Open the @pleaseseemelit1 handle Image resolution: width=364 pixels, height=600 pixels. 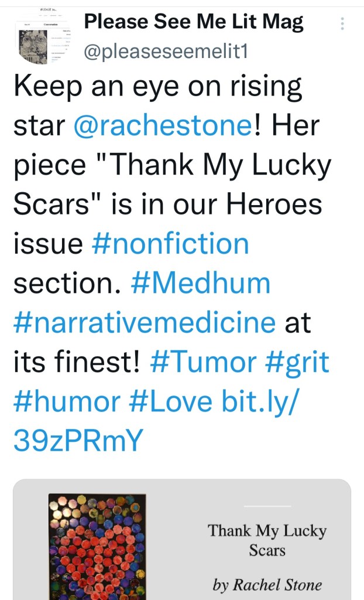click(166, 52)
